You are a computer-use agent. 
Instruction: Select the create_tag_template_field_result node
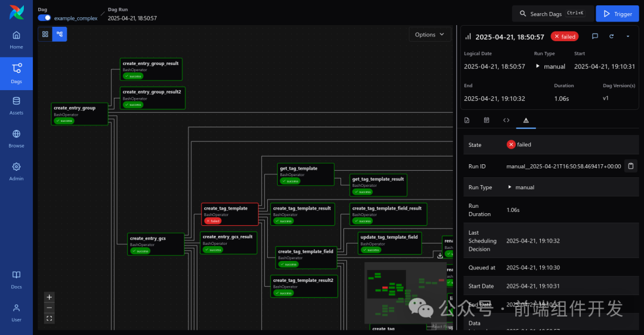click(x=388, y=214)
